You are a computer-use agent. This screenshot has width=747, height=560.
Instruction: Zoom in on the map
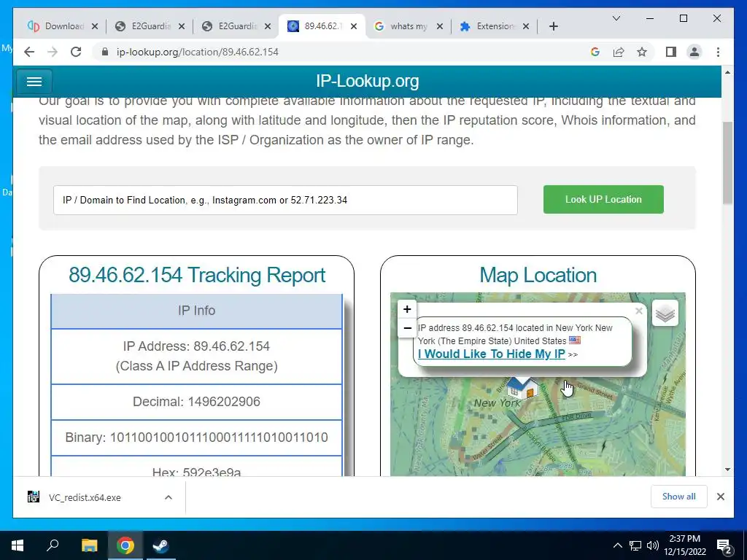click(x=407, y=309)
